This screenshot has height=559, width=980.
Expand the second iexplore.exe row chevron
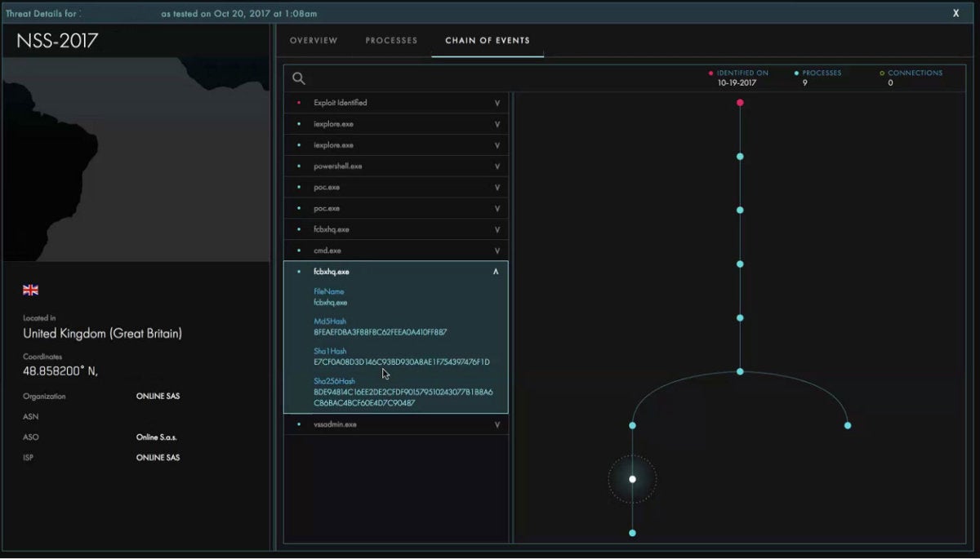click(x=497, y=145)
